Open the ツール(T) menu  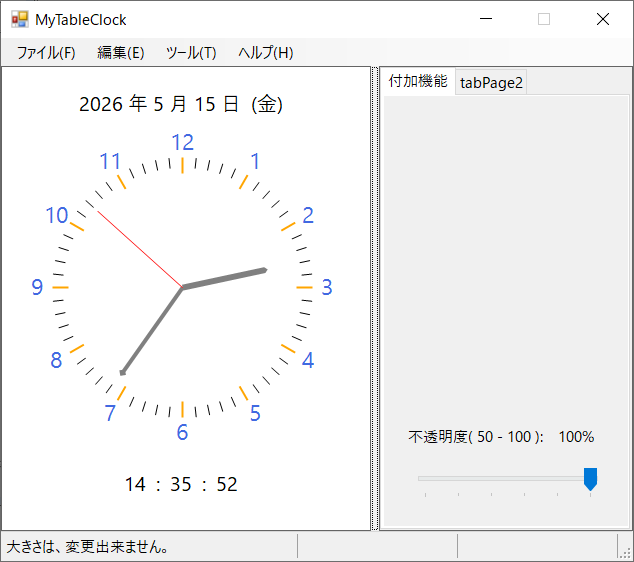coord(191,53)
